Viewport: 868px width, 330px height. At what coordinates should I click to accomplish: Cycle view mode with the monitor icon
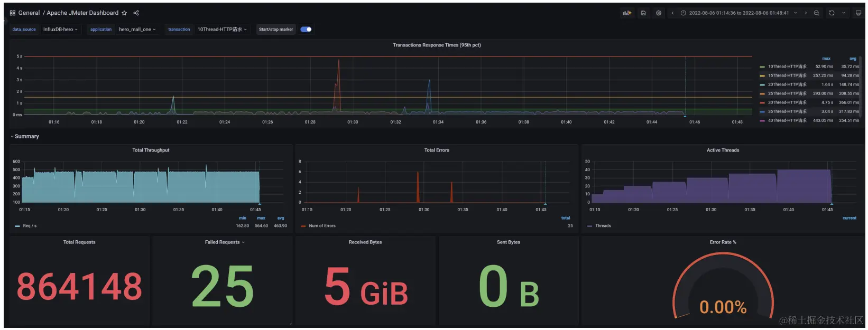coord(858,13)
